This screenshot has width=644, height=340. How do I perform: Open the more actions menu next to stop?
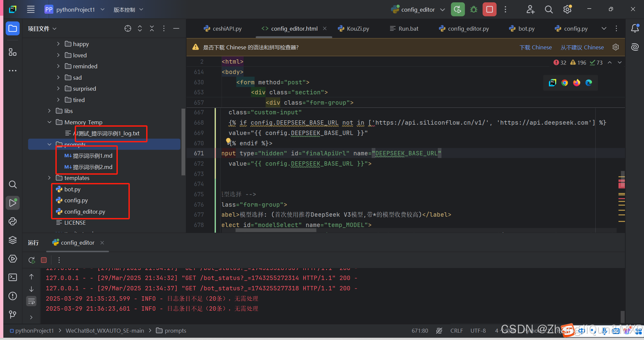[506, 9]
